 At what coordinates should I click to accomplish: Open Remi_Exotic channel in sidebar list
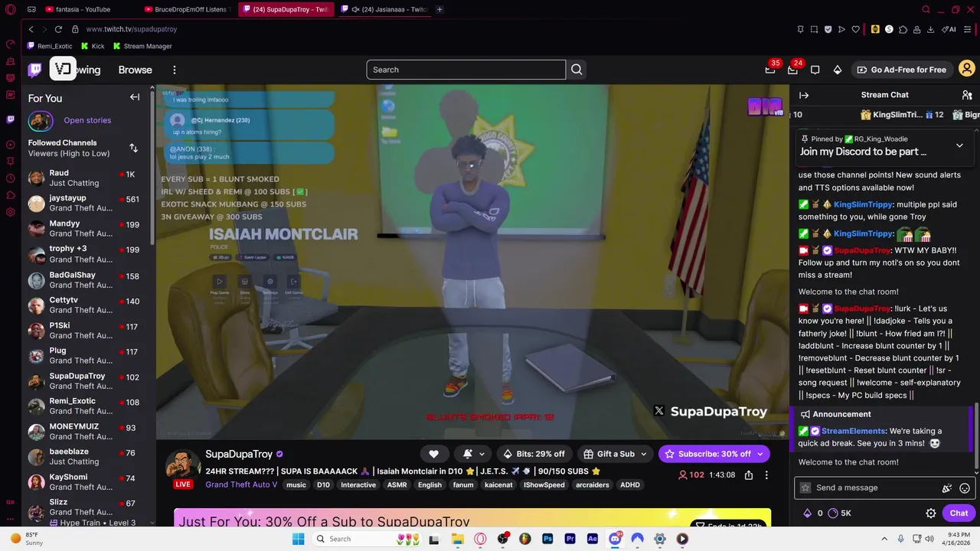[x=87, y=406]
